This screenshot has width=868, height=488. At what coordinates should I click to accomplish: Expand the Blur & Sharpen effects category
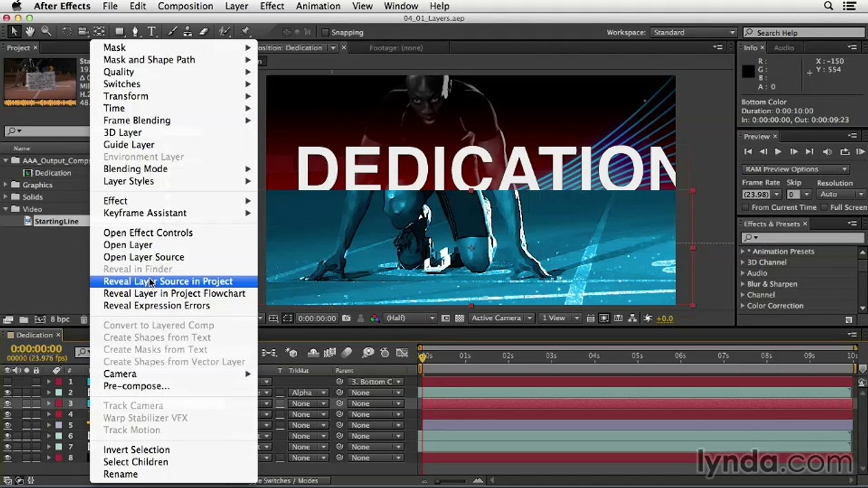(743, 284)
